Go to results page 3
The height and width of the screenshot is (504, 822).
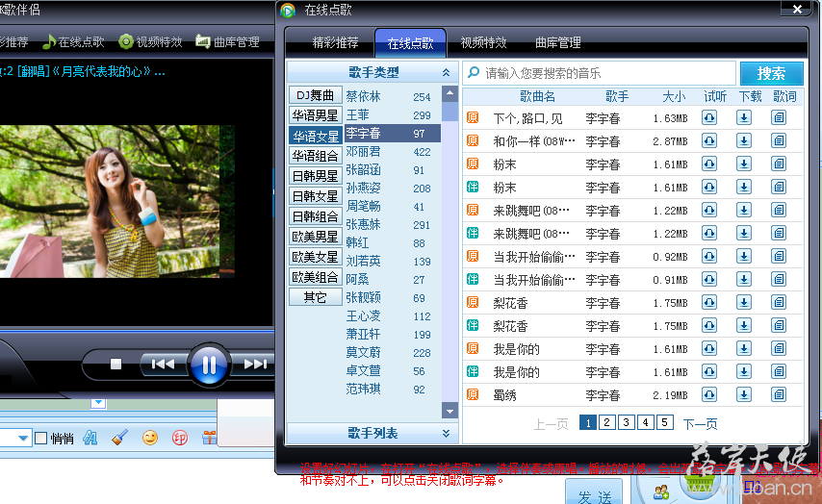click(627, 422)
